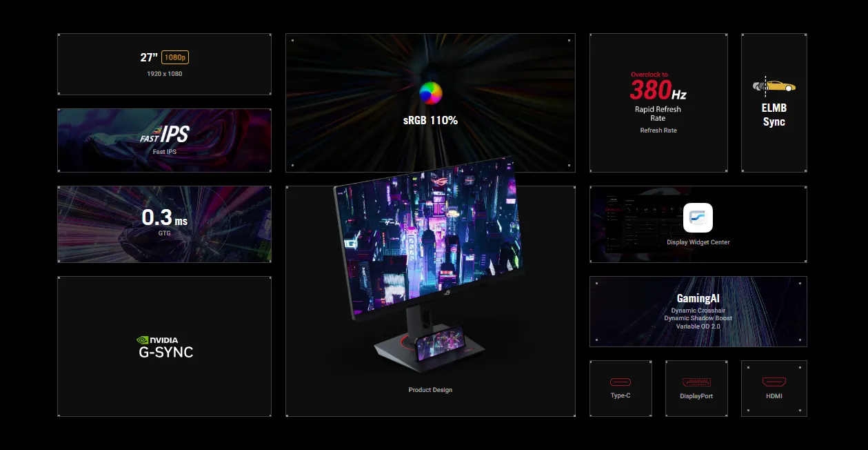The image size is (868, 450).
Task: Click the "GamingAI" heading
Action: [698, 299]
